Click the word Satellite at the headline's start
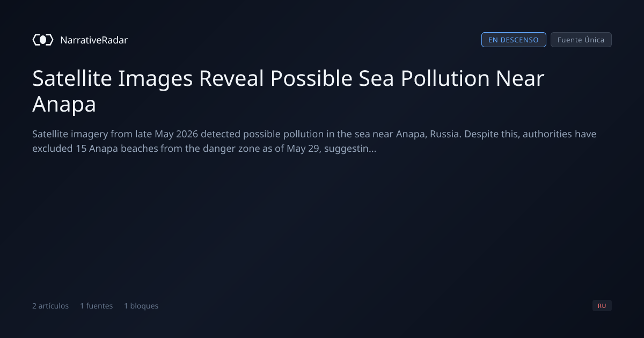644x338 pixels. (72, 79)
